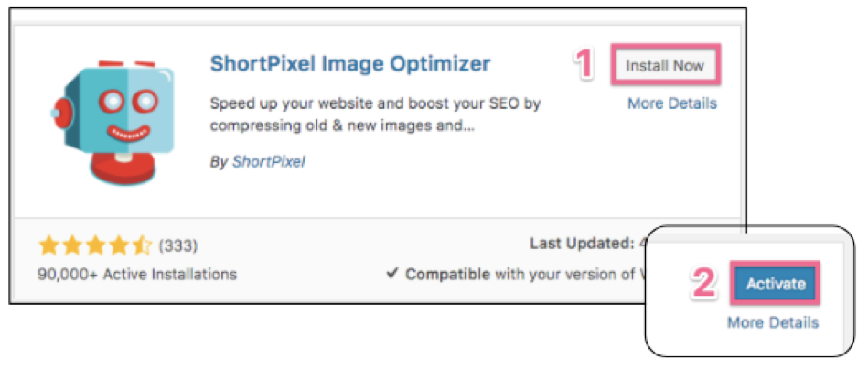Open More Details below the Activate button
This screenshot has width=868, height=370.
pyautogui.click(x=773, y=322)
